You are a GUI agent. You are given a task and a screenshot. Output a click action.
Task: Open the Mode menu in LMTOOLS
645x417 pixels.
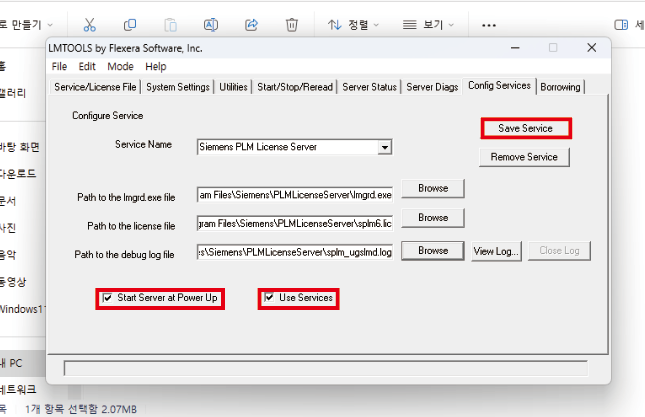click(121, 67)
